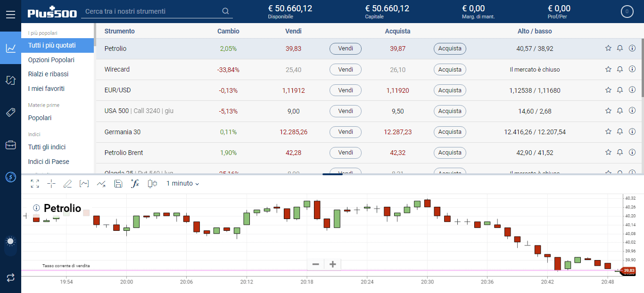The height and width of the screenshot is (293, 644).
Task: Open the fx indicators tool
Action: pyautogui.click(x=135, y=184)
